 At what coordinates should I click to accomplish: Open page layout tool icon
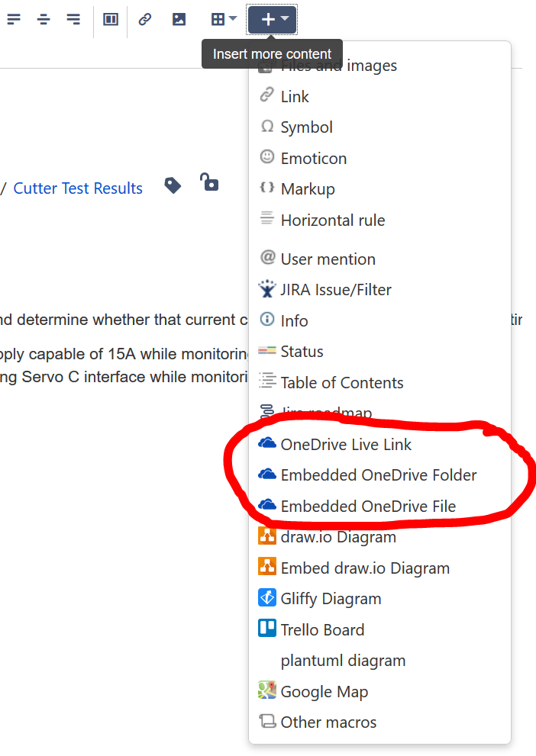click(111, 19)
